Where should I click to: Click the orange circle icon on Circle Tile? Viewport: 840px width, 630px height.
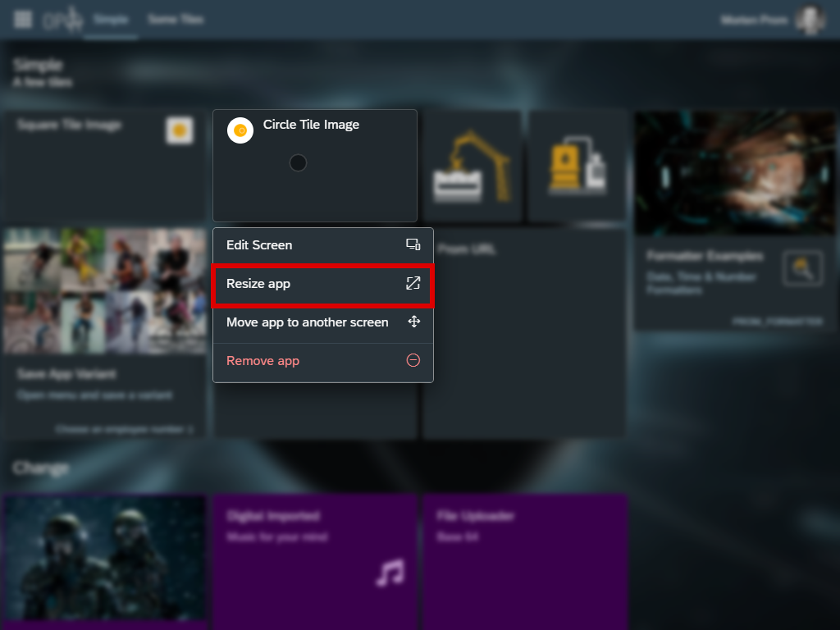point(240,130)
